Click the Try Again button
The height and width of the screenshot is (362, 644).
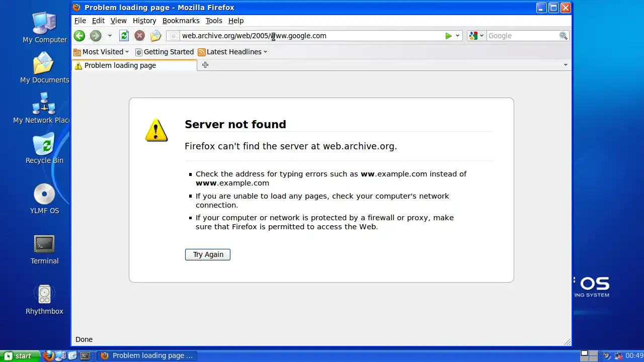(208, 254)
